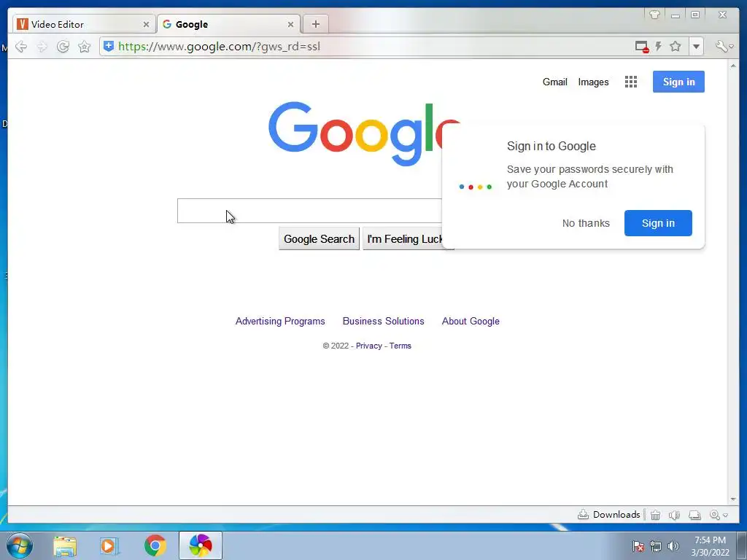
Task: Click the URL text in the address bar
Action: point(219,46)
